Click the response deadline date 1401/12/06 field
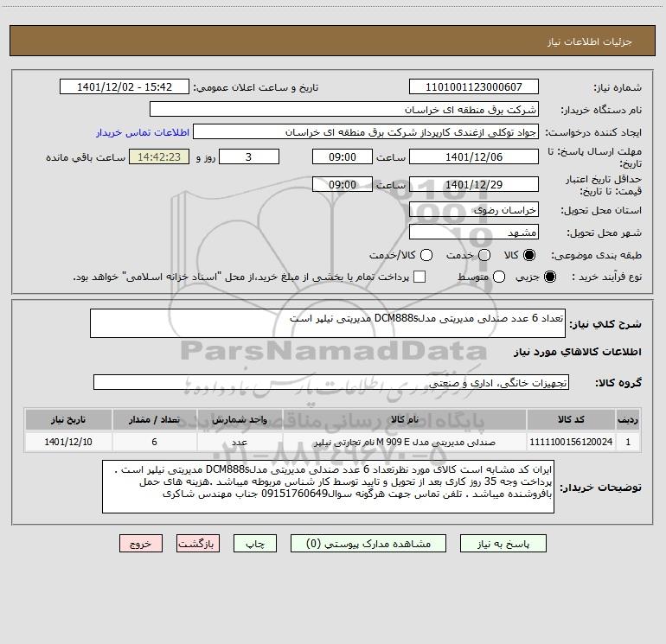 (x=474, y=156)
